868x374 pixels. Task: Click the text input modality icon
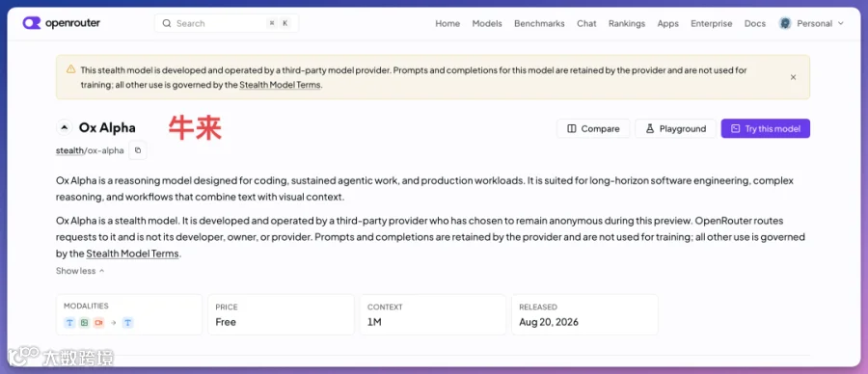pyautogui.click(x=69, y=323)
